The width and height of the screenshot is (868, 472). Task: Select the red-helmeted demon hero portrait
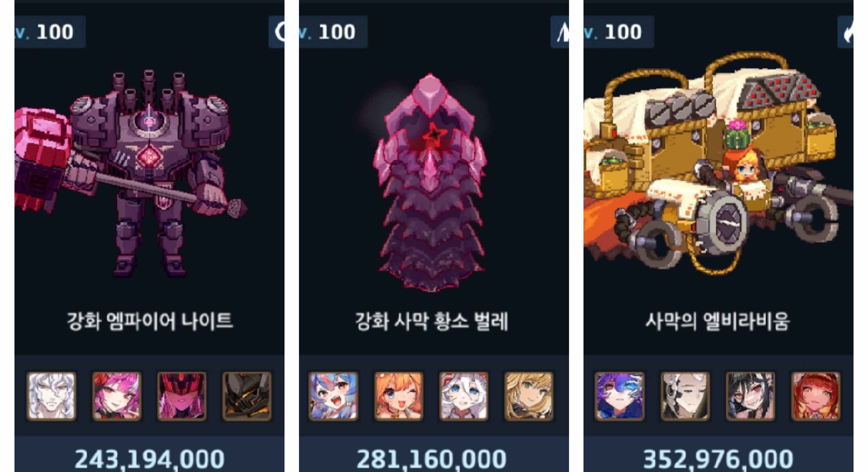pyautogui.click(x=182, y=396)
